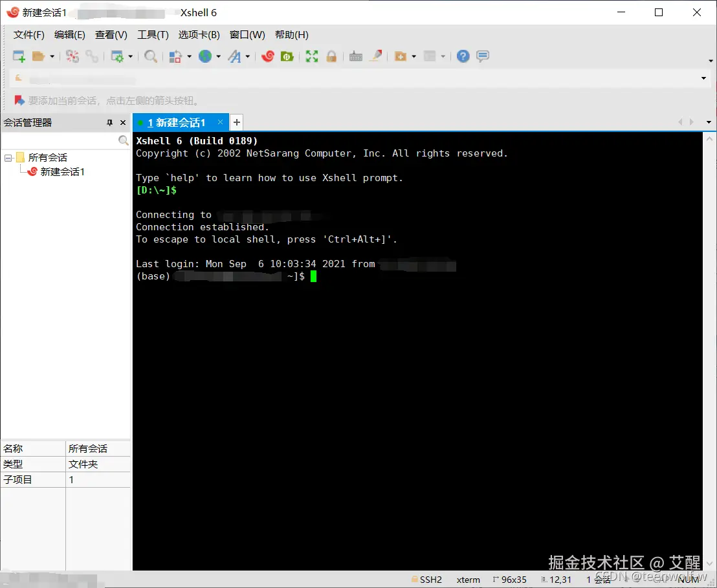The height and width of the screenshot is (588, 717).
Task: Click the grayed layout toolbar icon
Action: pyautogui.click(x=430, y=56)
